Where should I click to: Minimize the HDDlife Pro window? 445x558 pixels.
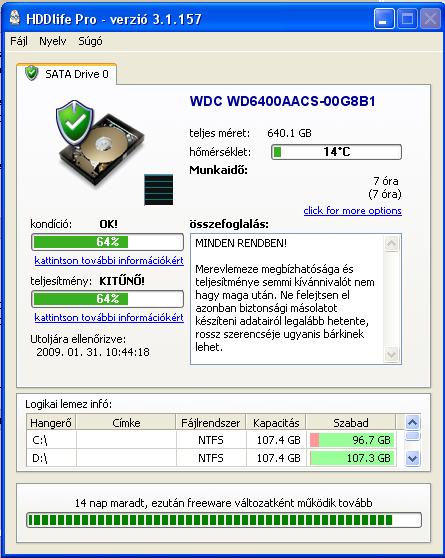pyautogui.click(x=384, y=18)
